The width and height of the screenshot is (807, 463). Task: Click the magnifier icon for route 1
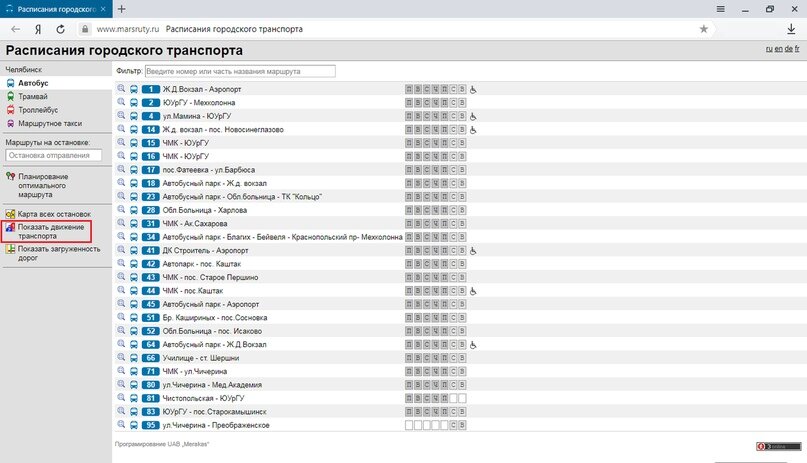pyautogui.click(x=121, y=88)
